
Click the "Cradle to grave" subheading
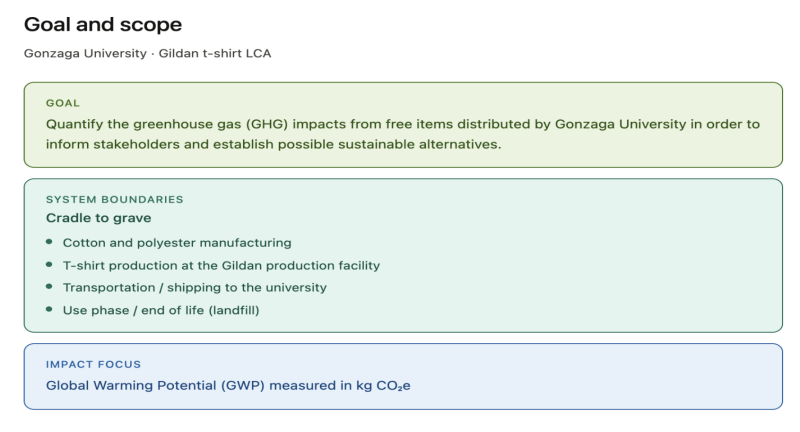98,218
